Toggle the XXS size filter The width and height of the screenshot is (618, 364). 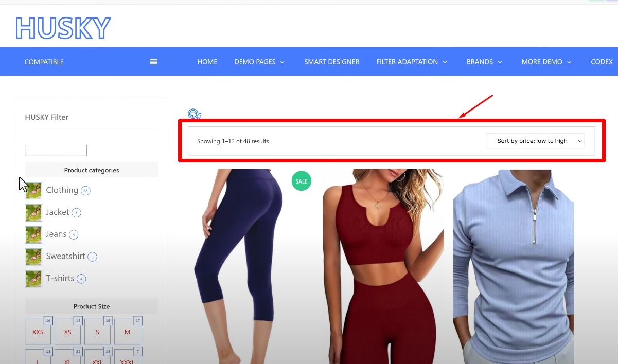point(38,332)
